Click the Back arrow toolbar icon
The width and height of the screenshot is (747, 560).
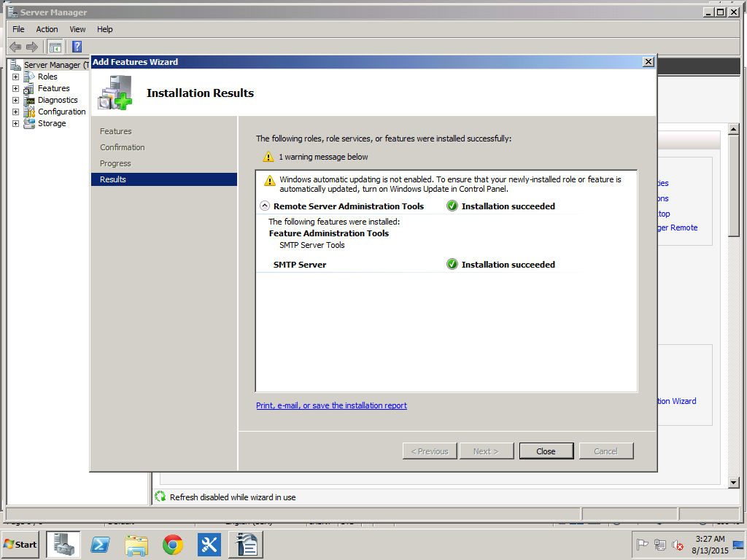15,47
